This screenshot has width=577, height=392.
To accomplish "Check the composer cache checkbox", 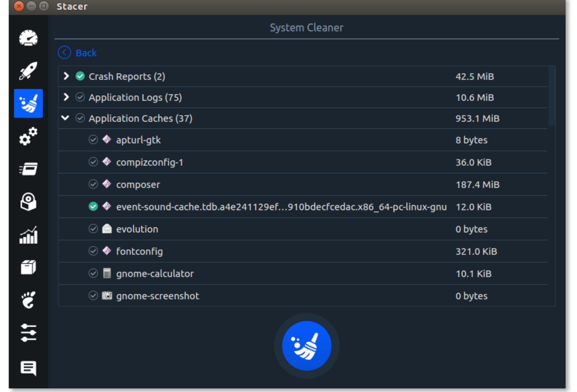I will click(93, 184).
